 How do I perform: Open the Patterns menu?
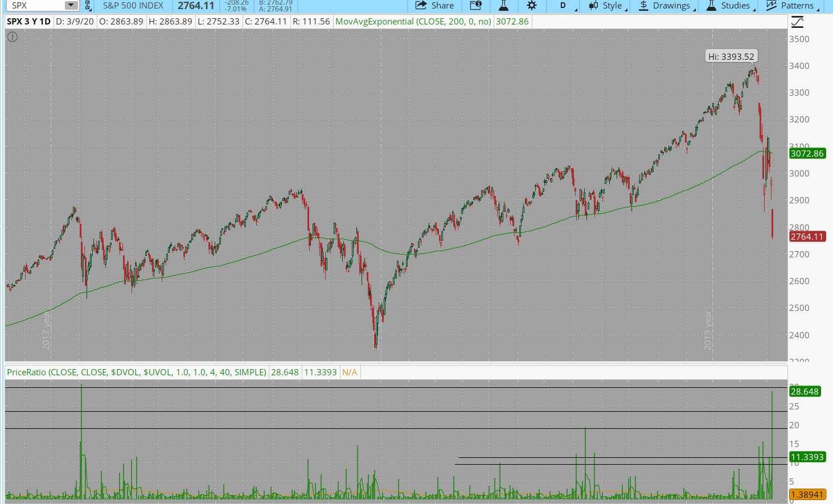click(x=791, y=6)
